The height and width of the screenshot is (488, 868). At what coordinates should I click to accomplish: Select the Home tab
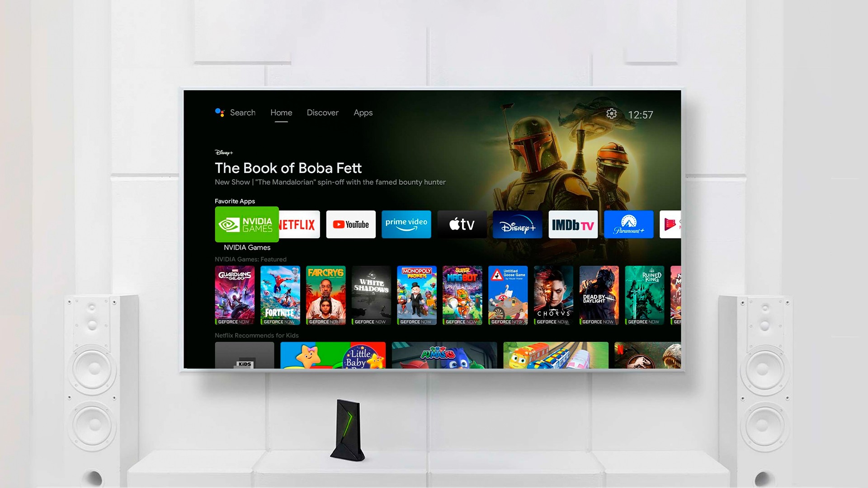[x=280, y=113]
